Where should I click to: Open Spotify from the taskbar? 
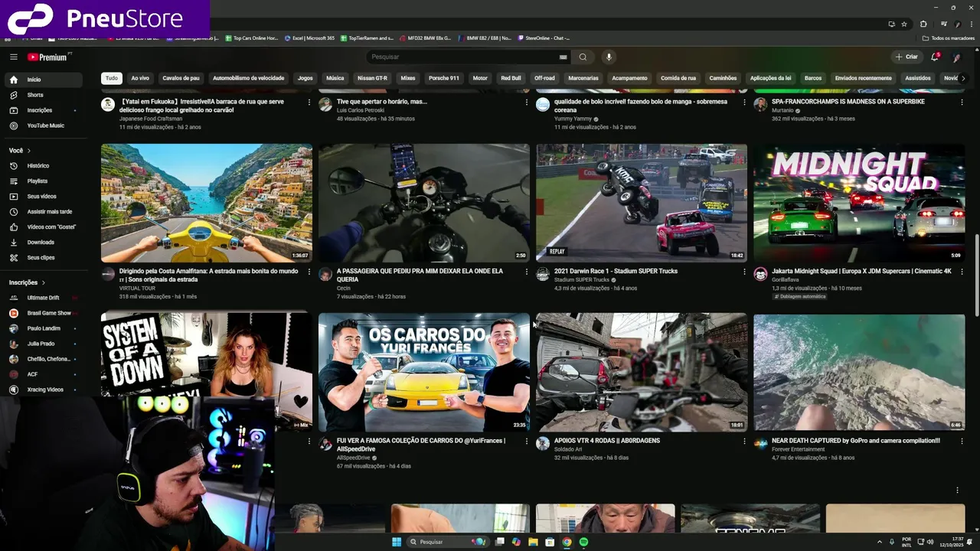(583, 542)
